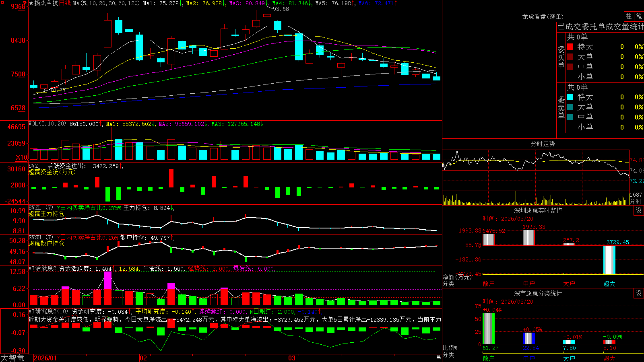Click the 龙虎看盘(逐单) panel title
644x362 pixels.
(543, 16)
